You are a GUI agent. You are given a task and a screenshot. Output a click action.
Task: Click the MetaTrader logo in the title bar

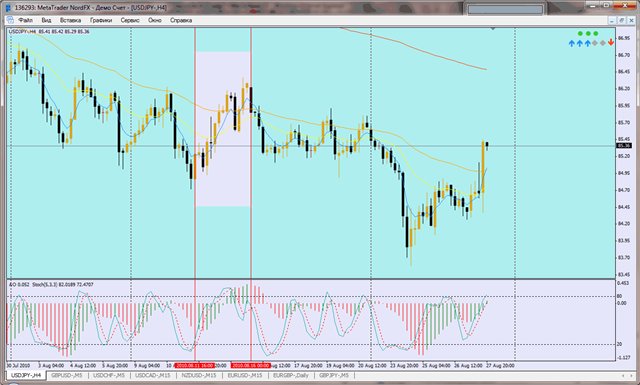pyautogui.click(x=8, y=8)
